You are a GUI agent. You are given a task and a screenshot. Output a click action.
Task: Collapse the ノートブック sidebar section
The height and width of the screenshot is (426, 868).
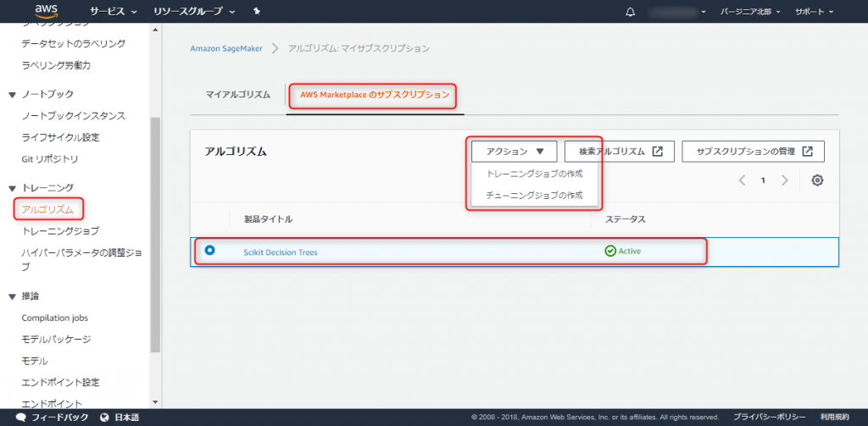pos(12,95)
